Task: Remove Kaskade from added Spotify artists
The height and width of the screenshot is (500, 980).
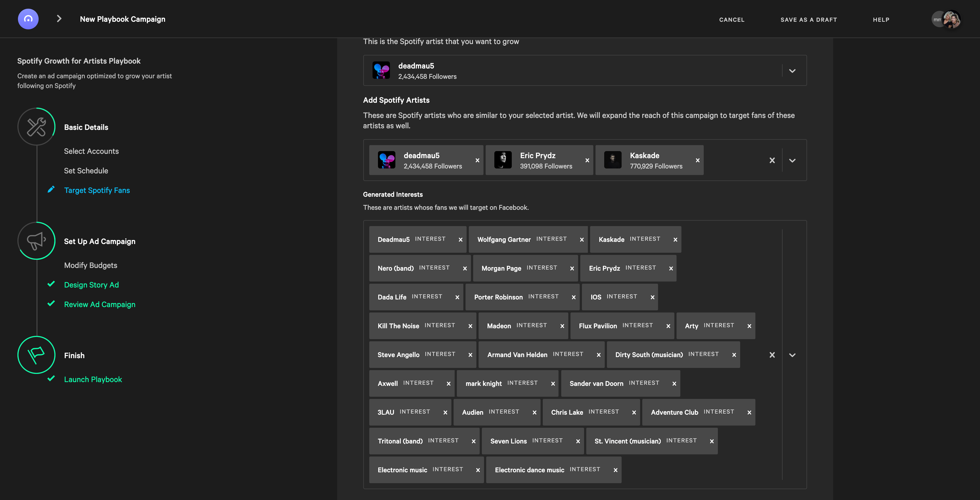Action: (x=698, y=160)
